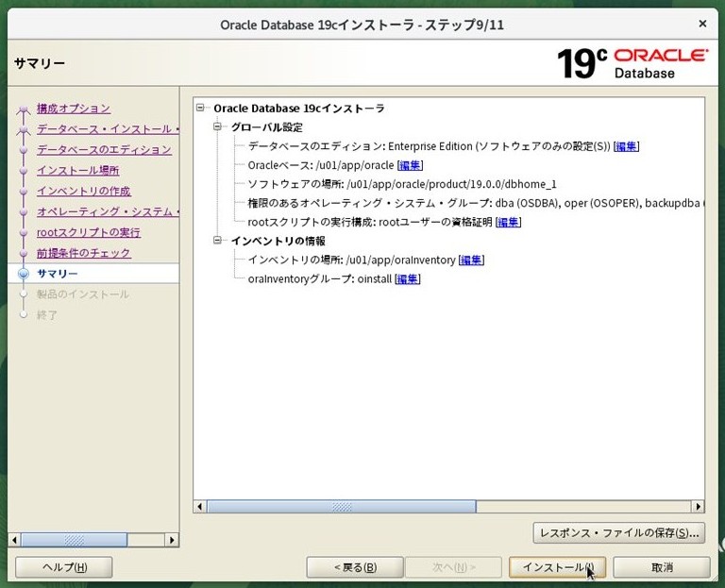Collapse the グローバル設定 tree section

coord(217,126)
